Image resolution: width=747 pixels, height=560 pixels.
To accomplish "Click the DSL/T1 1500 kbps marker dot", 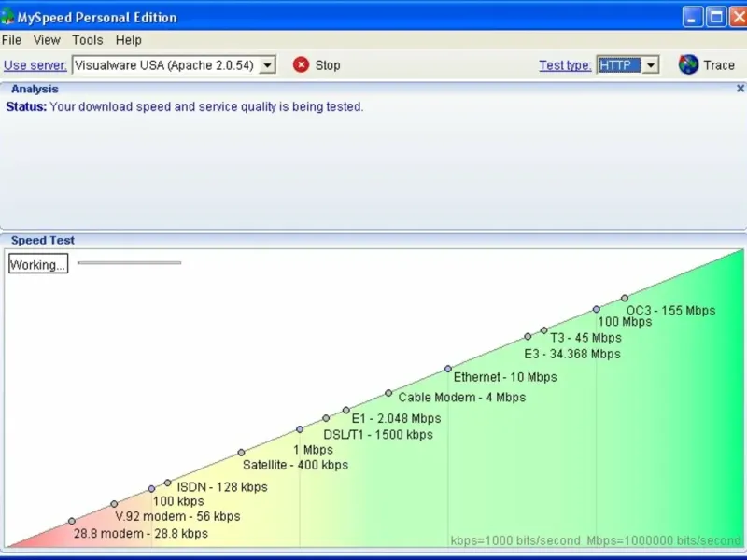I will click(326, 418).
